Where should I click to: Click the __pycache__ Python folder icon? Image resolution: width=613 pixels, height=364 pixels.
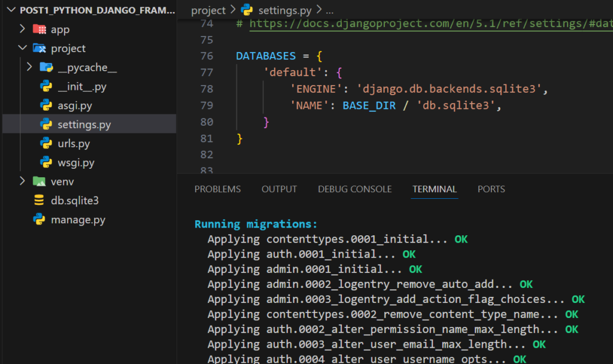46,67
